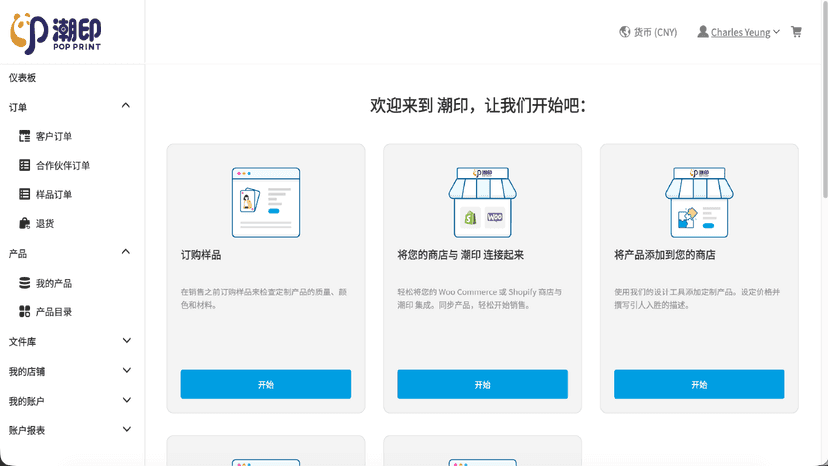Open 样品订单 menu item

pyautogui.click(x=54, y=194)
